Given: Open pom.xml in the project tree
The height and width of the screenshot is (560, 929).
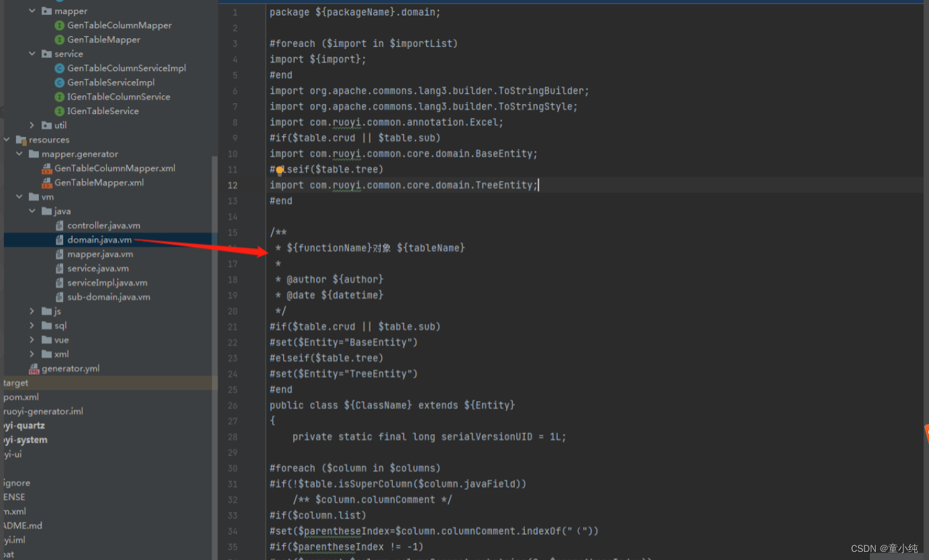Looking at the screenshot, I should point(21,397).
